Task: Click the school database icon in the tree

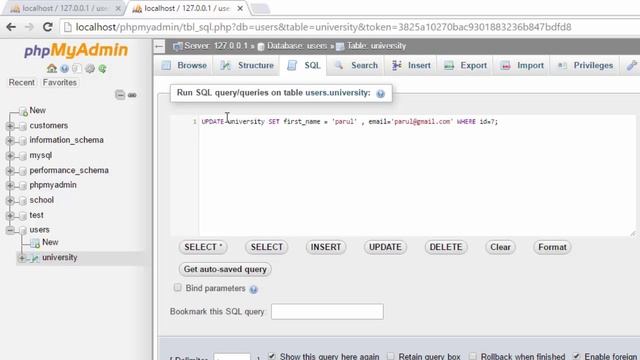Action: tap(23, 200)
